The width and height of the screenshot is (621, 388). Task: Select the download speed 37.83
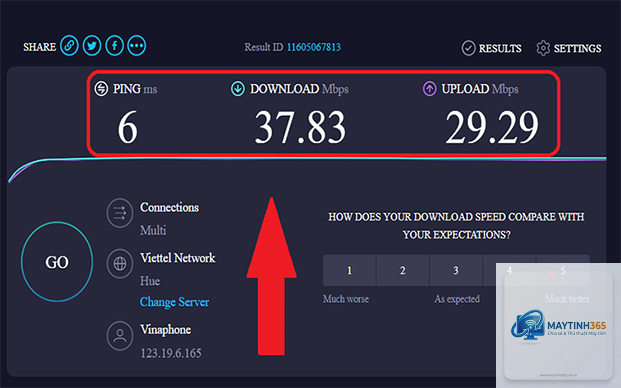pos(300,127)
